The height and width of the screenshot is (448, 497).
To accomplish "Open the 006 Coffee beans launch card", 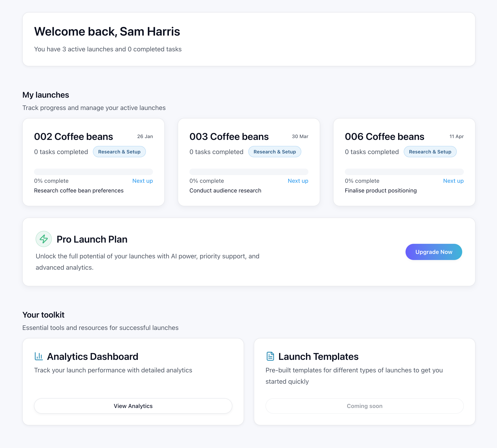I will tap(384, 136).
